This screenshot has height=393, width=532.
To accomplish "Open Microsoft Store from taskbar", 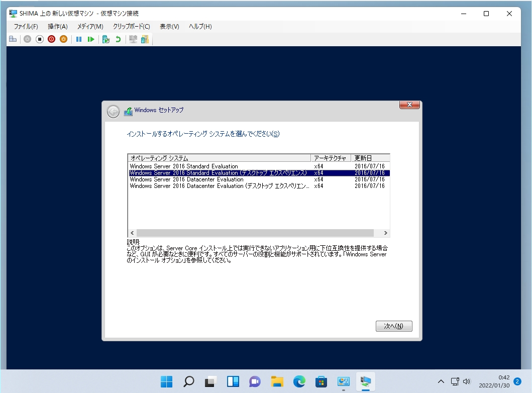I will pyautogui.click(x=322, y=382).
